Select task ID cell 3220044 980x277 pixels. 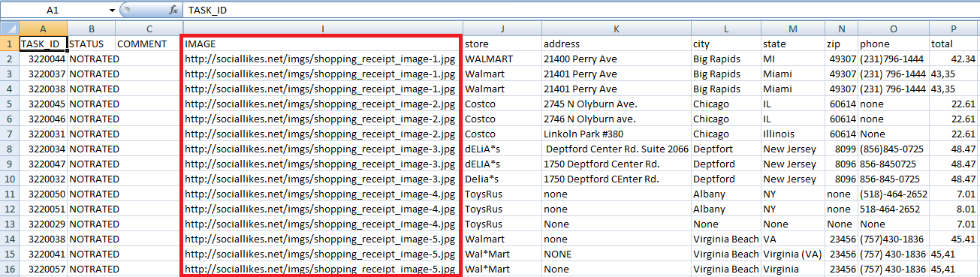point(43,59)
